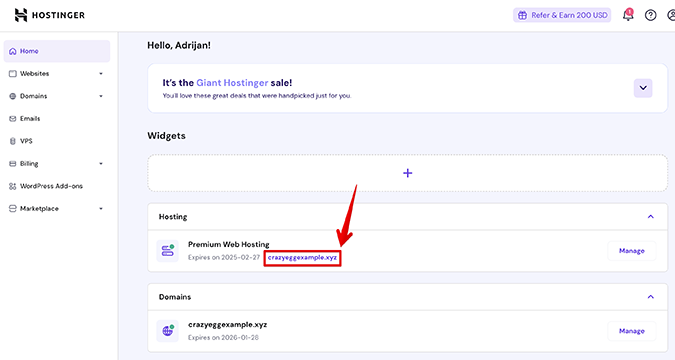Click Expires on 2026-01-28 text
The width and height of the screenshot is (675, 360).
(223, 338)
